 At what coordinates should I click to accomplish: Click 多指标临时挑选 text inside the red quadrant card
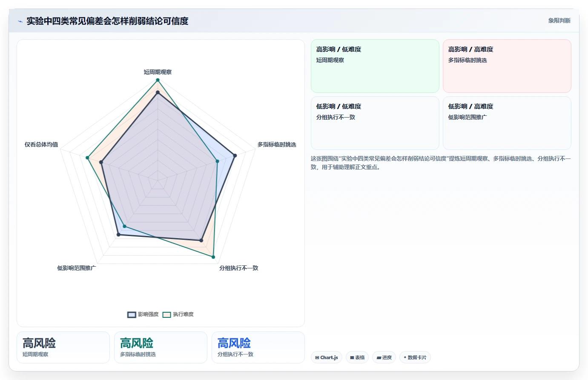point(468,60)
